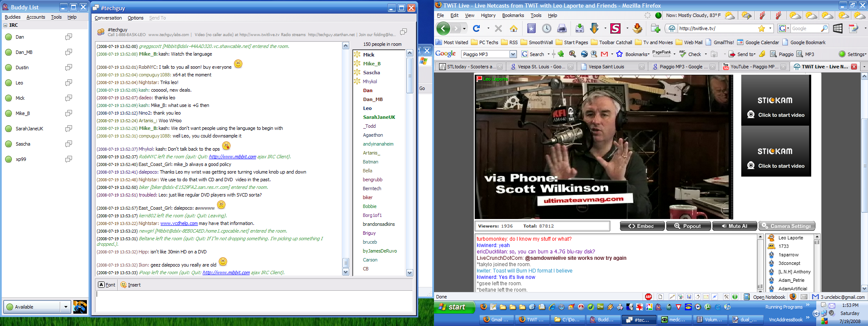Collapse the IRC buddy group
868x326 pixels.
6,25
